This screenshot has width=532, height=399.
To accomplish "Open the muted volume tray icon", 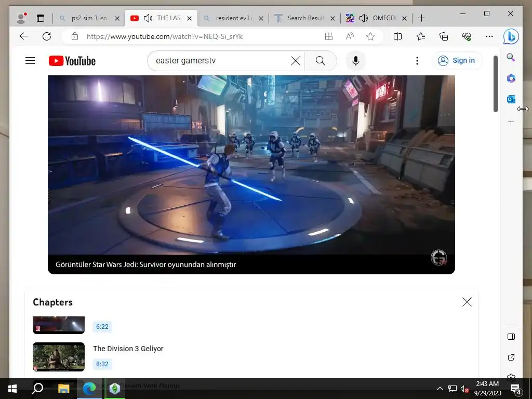I will 464,389.
